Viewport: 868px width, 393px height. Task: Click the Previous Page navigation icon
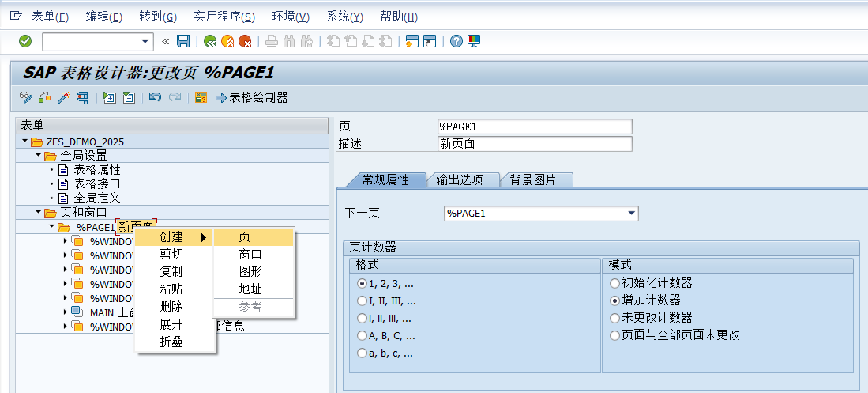click(351, 41)
